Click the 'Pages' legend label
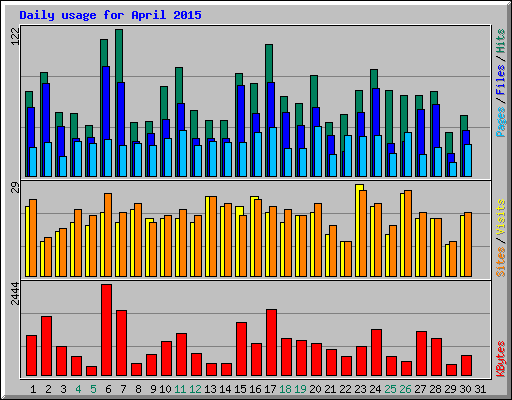512x400 pixels. tap(501, 122)
